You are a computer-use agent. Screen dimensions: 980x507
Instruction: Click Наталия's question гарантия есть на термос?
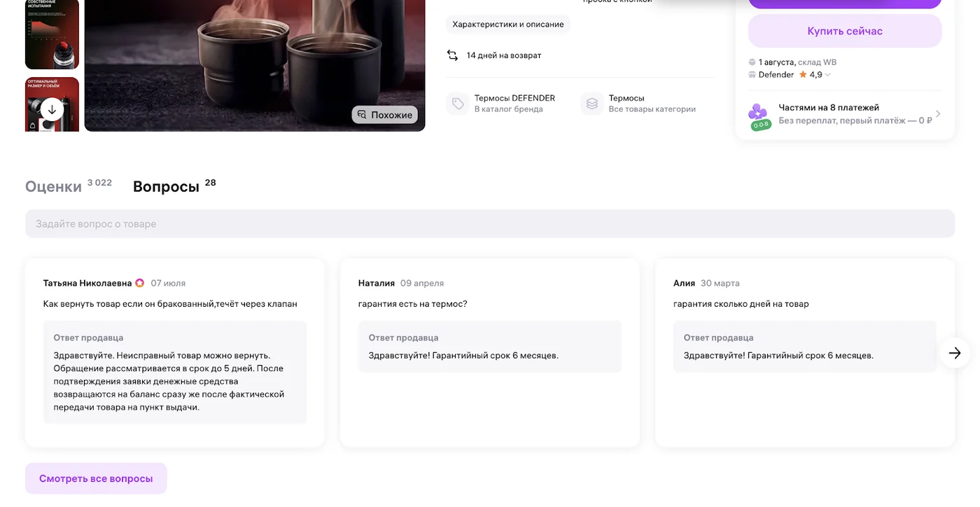(x=412, y=304)
